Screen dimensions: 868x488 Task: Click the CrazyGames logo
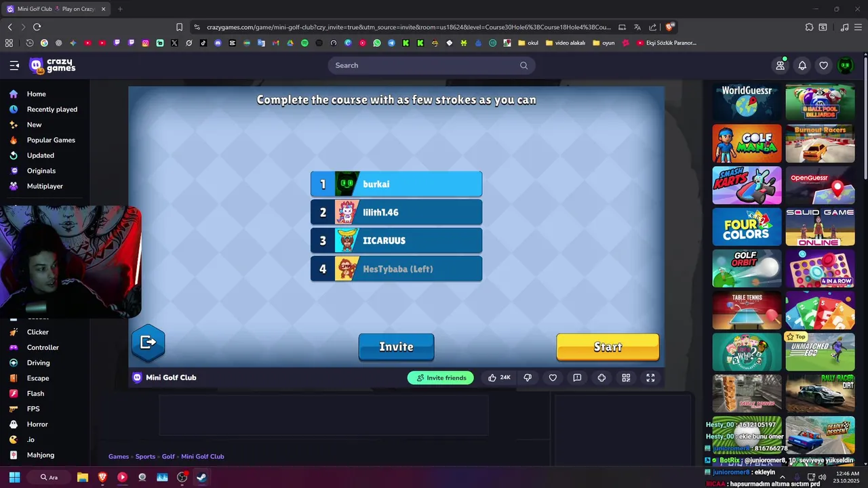[x=52, y=66]
